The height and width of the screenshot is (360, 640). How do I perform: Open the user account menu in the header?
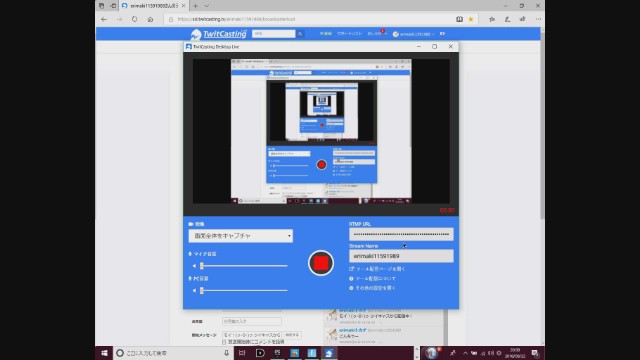pos(413,34)
